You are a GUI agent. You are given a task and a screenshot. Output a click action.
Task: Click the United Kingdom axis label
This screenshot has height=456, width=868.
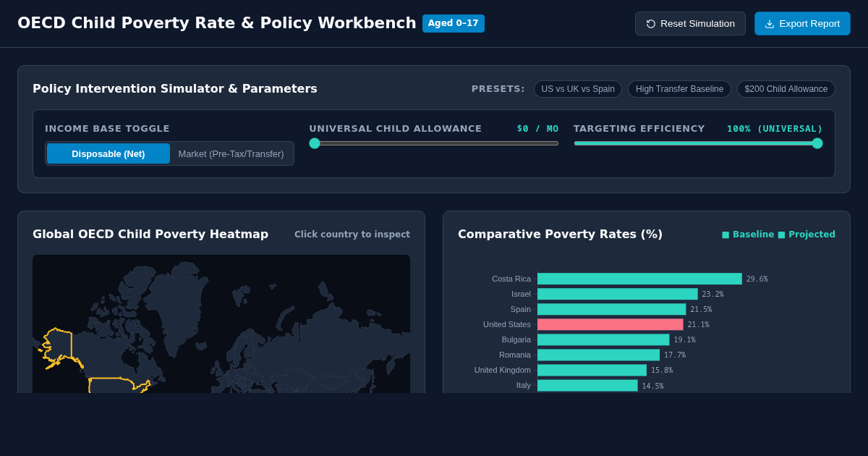[503, 370]
